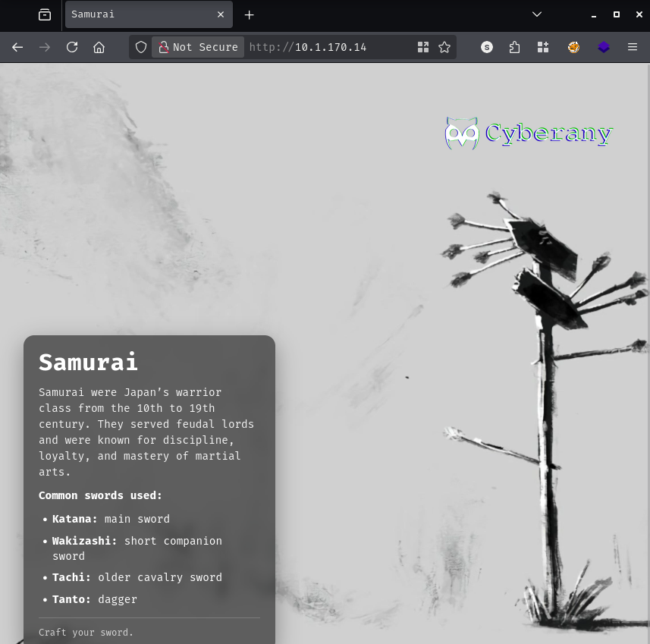Click the round S extension icon
650x644 pixels.
pyautogui.click(x=487, y=47)
